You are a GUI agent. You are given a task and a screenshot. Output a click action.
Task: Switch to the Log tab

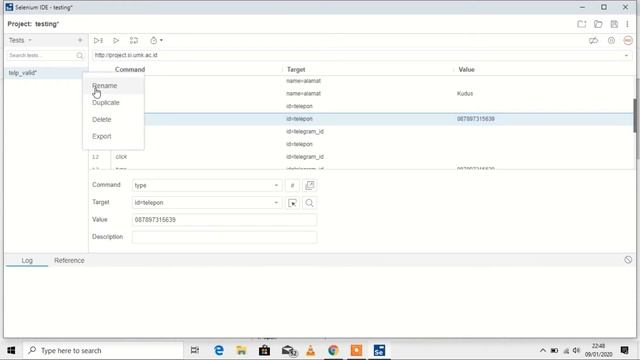(x=27, y=260)
